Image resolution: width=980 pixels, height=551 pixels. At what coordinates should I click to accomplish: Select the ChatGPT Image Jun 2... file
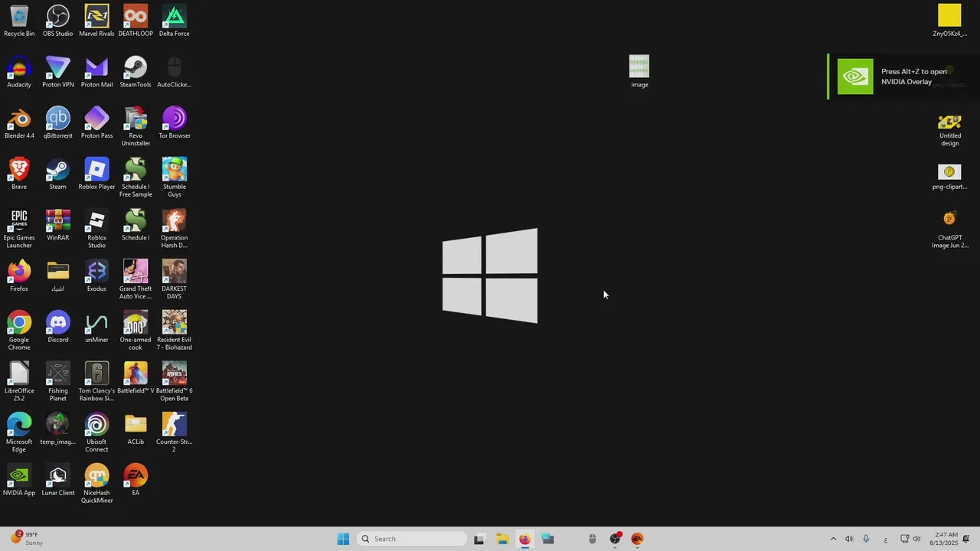coord(949,230)
